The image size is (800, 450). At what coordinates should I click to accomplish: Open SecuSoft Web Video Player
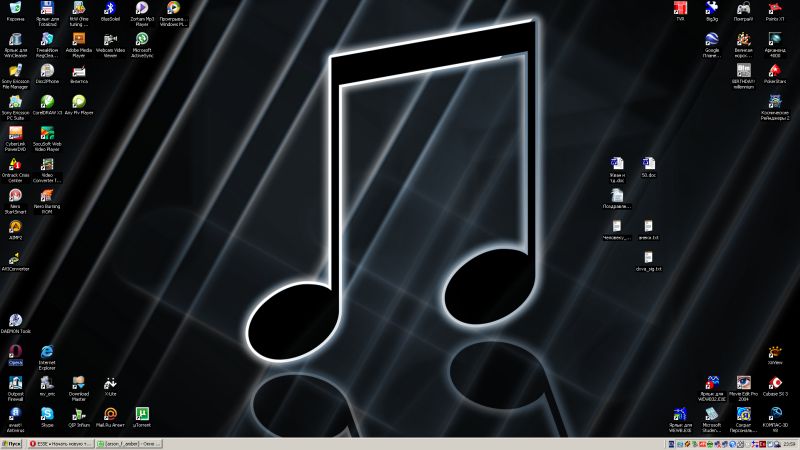tap(47, 139)
